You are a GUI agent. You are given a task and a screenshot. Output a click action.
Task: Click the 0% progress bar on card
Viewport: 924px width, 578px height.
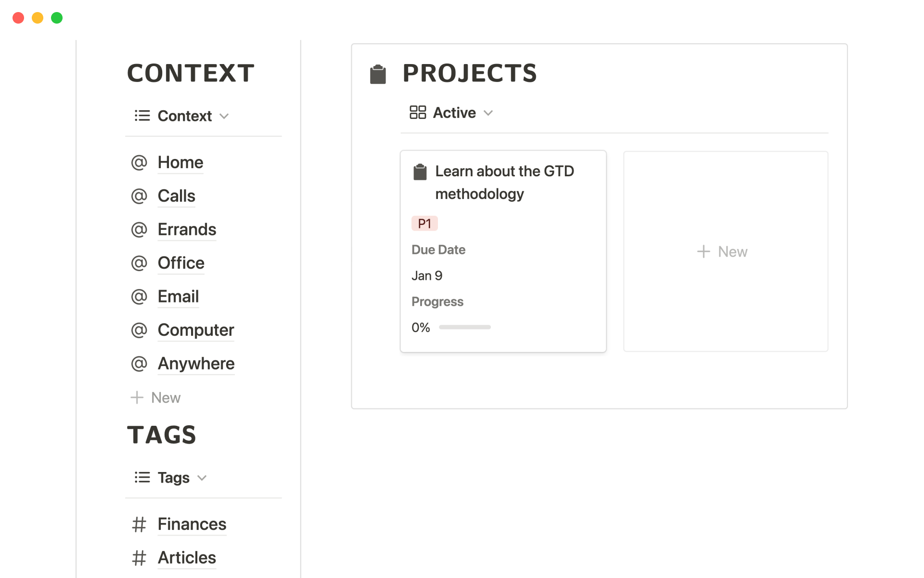pos(464,328)
